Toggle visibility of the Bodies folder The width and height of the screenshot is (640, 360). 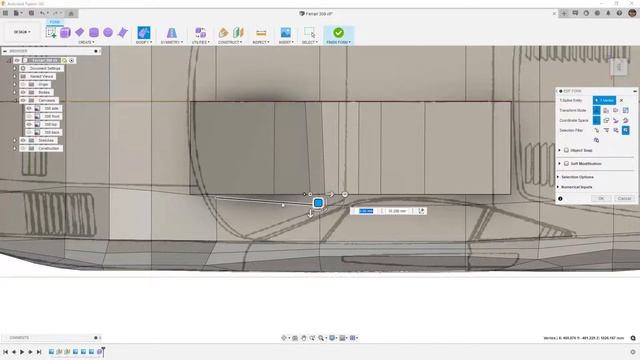point(23,92)
